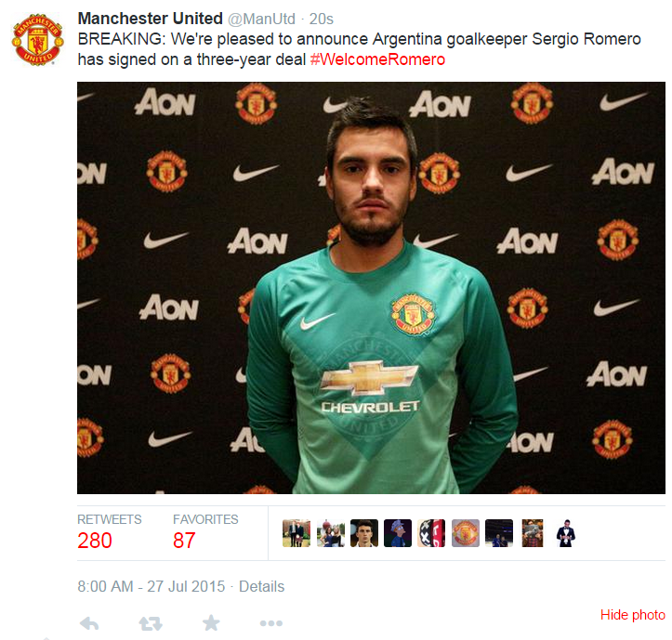The image size is (672, 640).
Task: Click the 20s timestamp link
Action: click(321, 19)
